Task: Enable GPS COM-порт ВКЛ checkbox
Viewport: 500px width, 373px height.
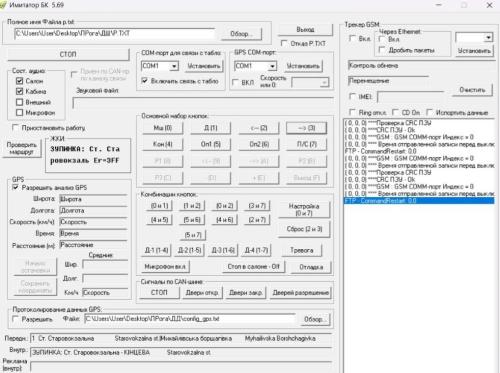Action: [235, 82]
